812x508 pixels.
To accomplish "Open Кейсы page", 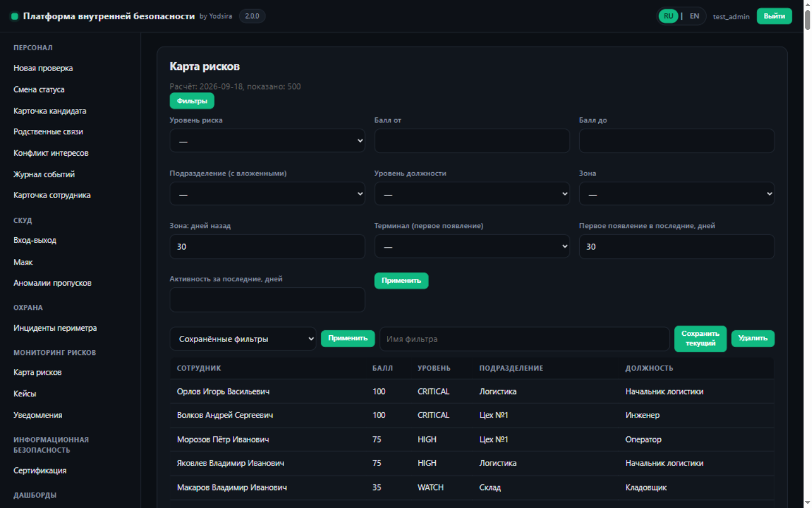I will click(25, 394).
